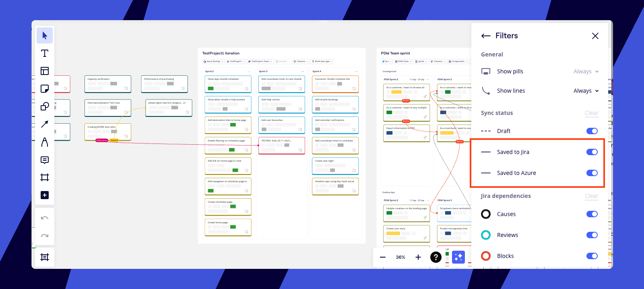Click the zoom in plus button
Image resolution: width=644 pixels, height=289 pixels.
tap(418, 257)
